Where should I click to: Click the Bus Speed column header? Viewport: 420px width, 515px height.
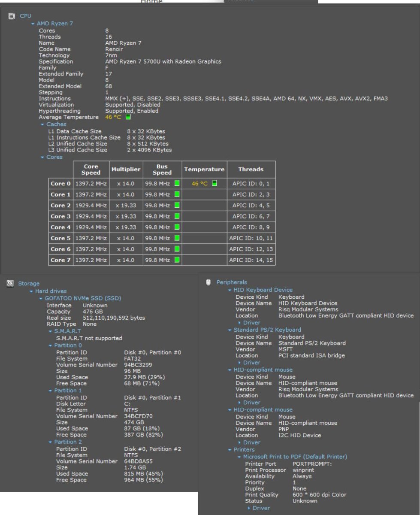(x=162, y=170)
